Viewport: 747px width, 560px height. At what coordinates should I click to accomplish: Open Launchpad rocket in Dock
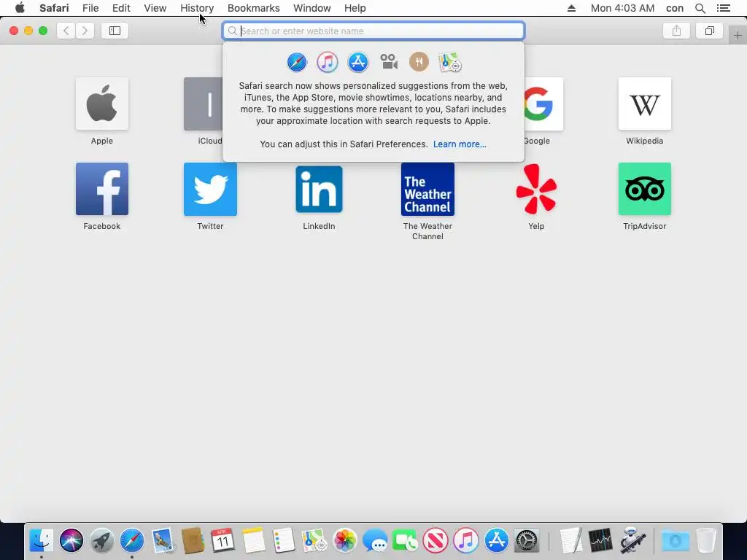coord(102,540)
